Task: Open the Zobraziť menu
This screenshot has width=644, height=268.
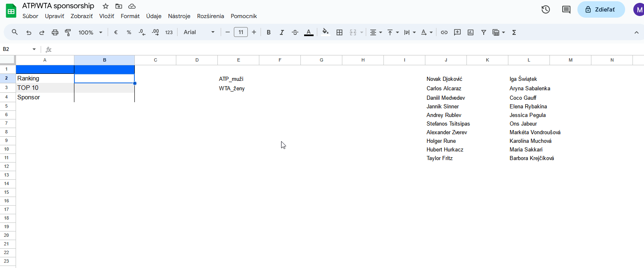Action: 81,16
